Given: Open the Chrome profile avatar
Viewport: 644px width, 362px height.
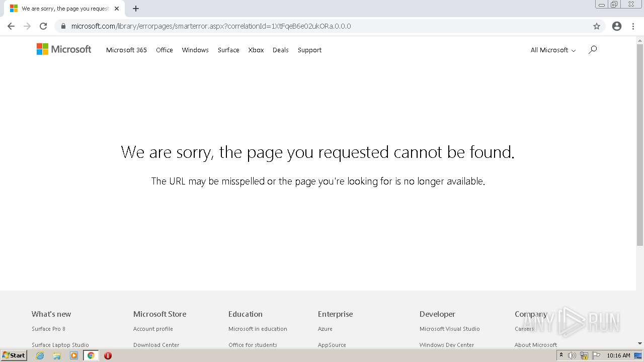Looking at the screenshot, I should [x=617, y=26].
